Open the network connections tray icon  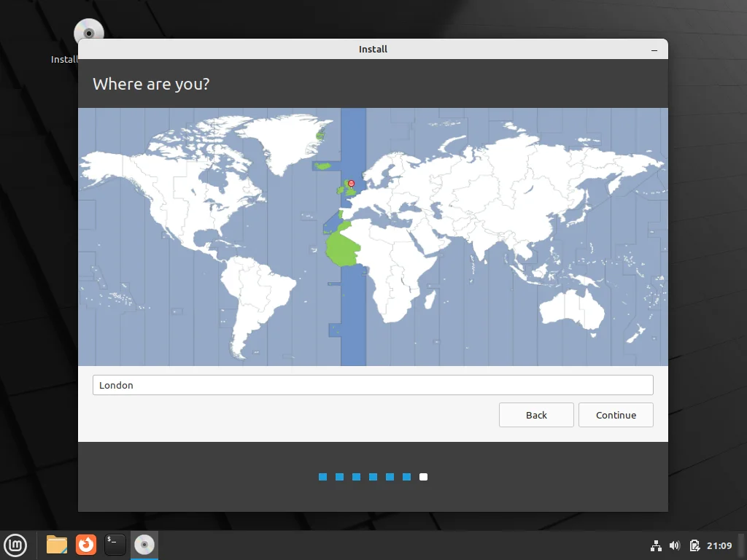coord(656,545)
